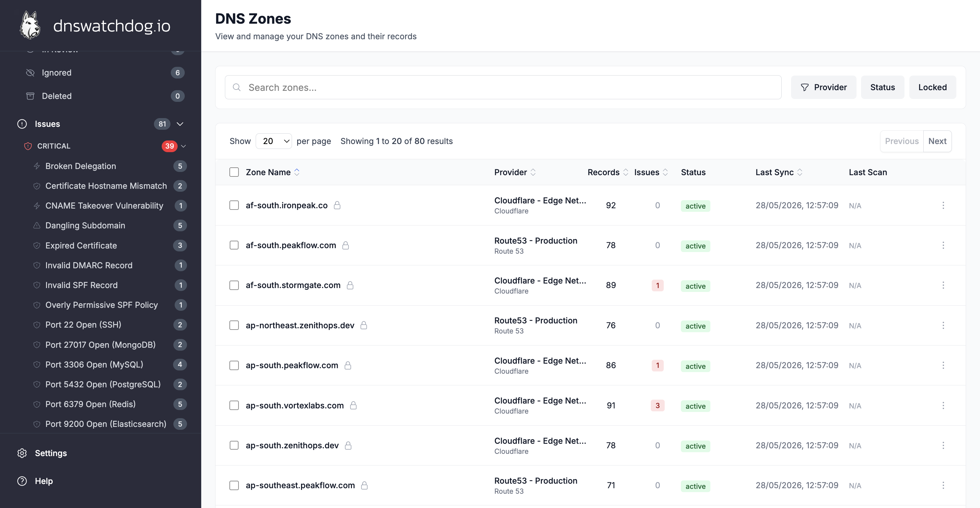This screenshot has height=508, width=980.
Task: Click the lock icon beside af-south.stormgate.com
Action: coord(350,285)
